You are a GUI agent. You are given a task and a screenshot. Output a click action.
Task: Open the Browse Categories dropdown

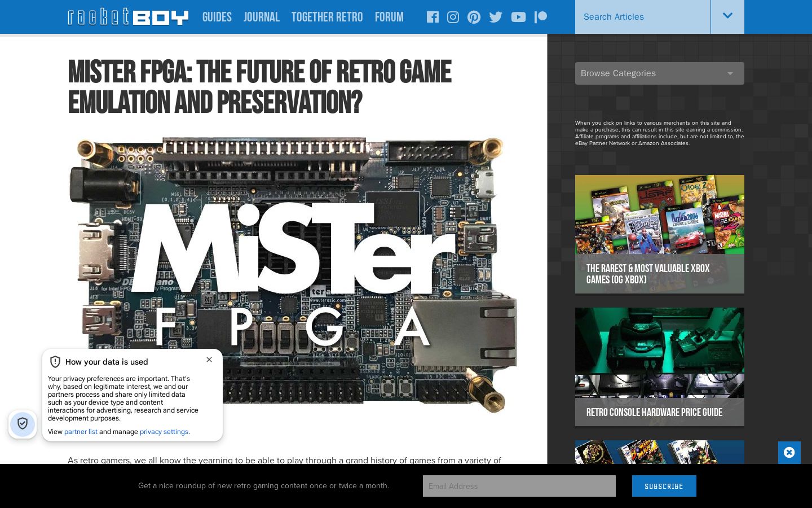660,73
